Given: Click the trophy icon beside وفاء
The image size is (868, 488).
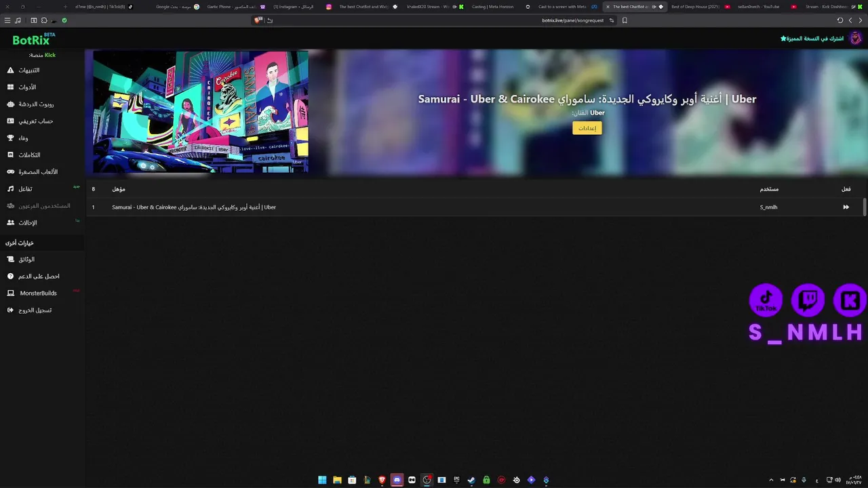Looking at the screenshot, I should coord(10,138).
